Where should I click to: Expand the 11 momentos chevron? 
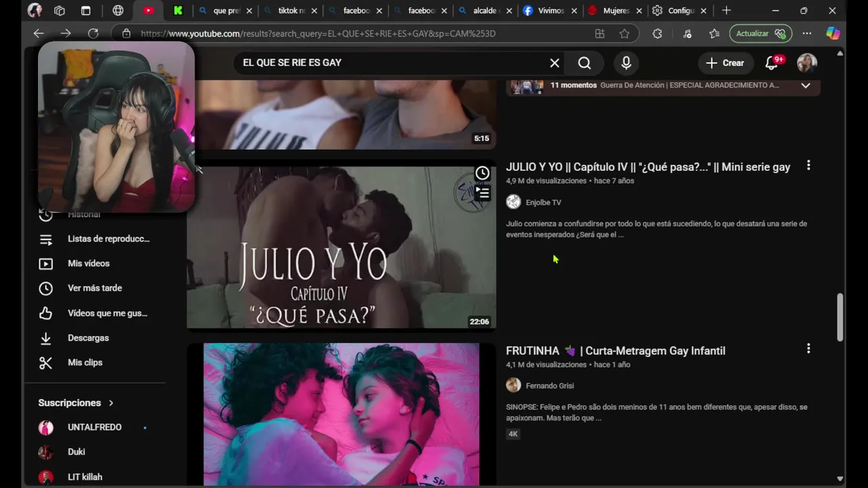[x=806, y=85]
